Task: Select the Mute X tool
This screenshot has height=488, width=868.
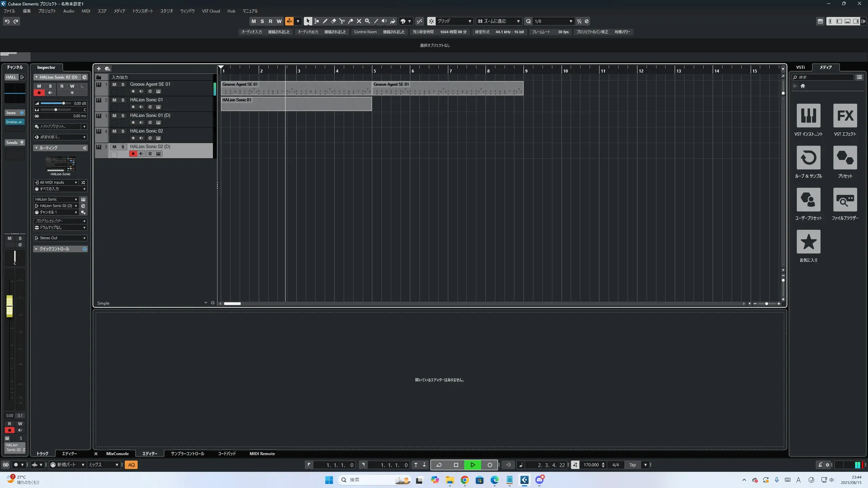Action: tap(359, 21)
